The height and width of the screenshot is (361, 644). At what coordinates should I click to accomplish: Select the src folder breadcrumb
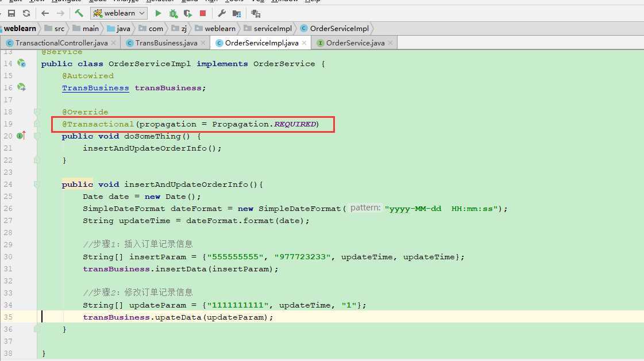55,28
